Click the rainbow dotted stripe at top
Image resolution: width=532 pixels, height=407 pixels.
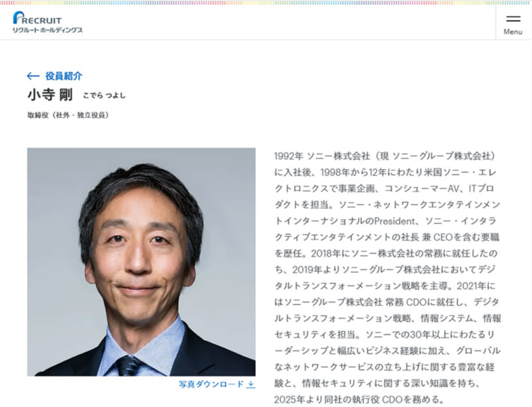[266, 2]
